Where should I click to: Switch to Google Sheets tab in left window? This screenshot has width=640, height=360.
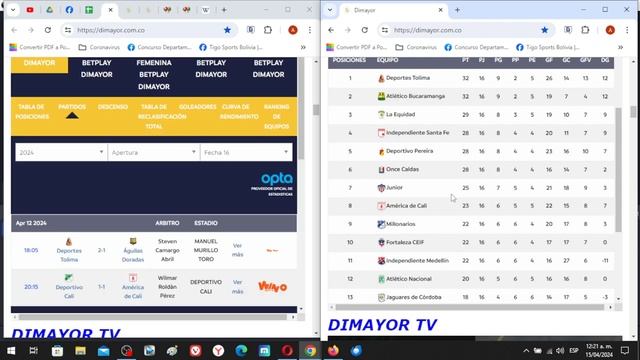tap(89, 10)
